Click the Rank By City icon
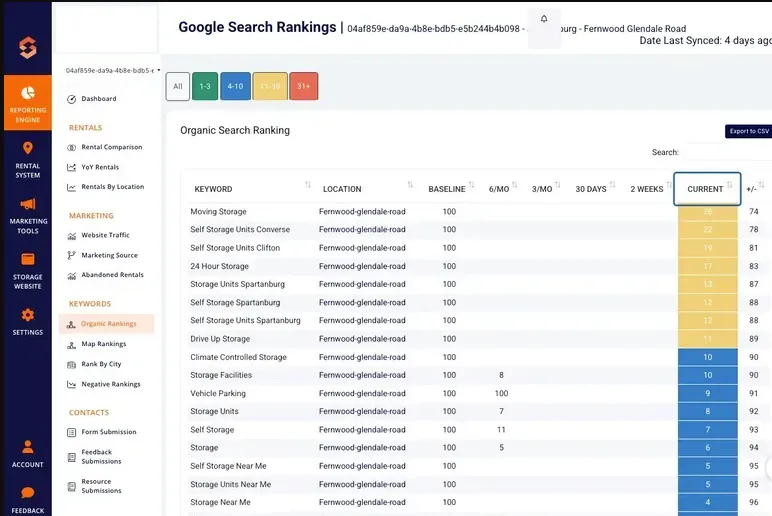772x516 pixels. 71,364
